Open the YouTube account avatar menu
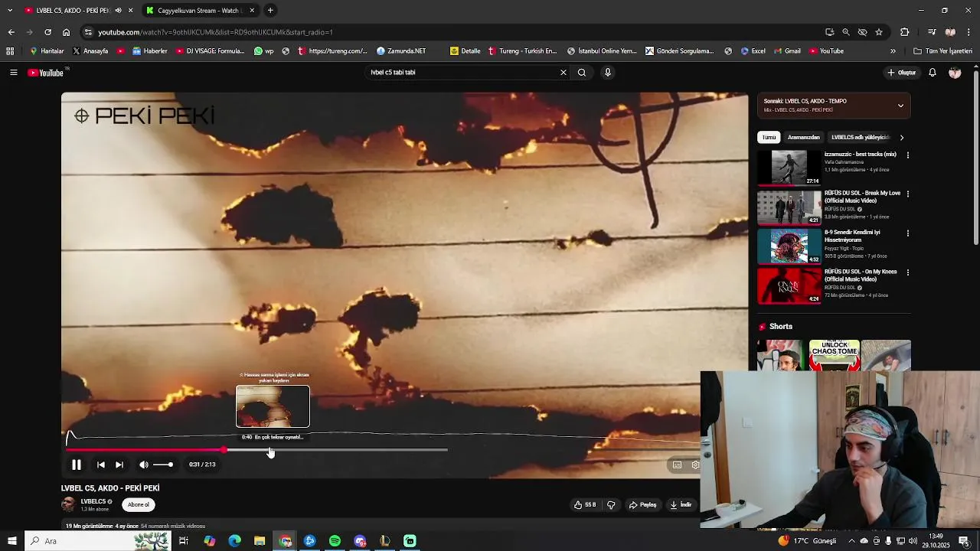This screenshot has height=551, width=980. [x=955, y=73]
